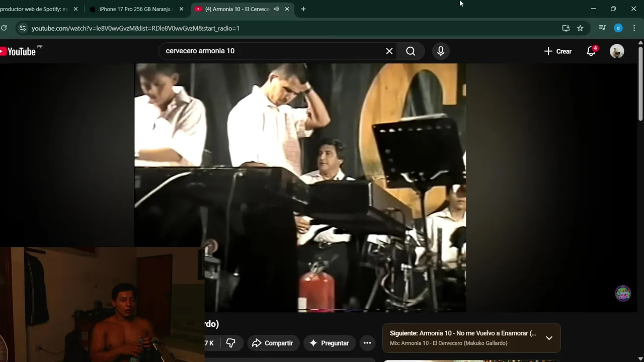
Task: Click the magnifier search button
Action: [x=411, y=51]
